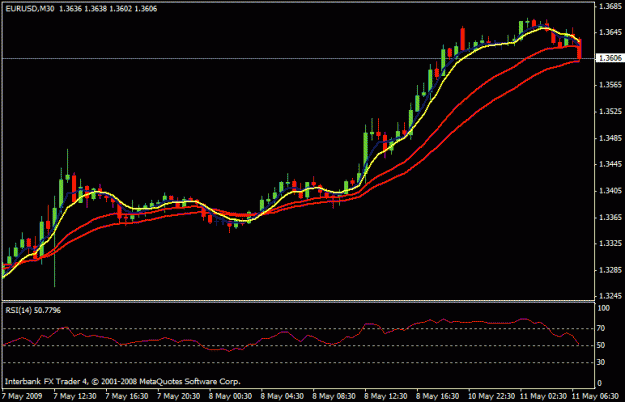Click the RSI scale value 30
This screenshot has width=625, height=402.
601,362
